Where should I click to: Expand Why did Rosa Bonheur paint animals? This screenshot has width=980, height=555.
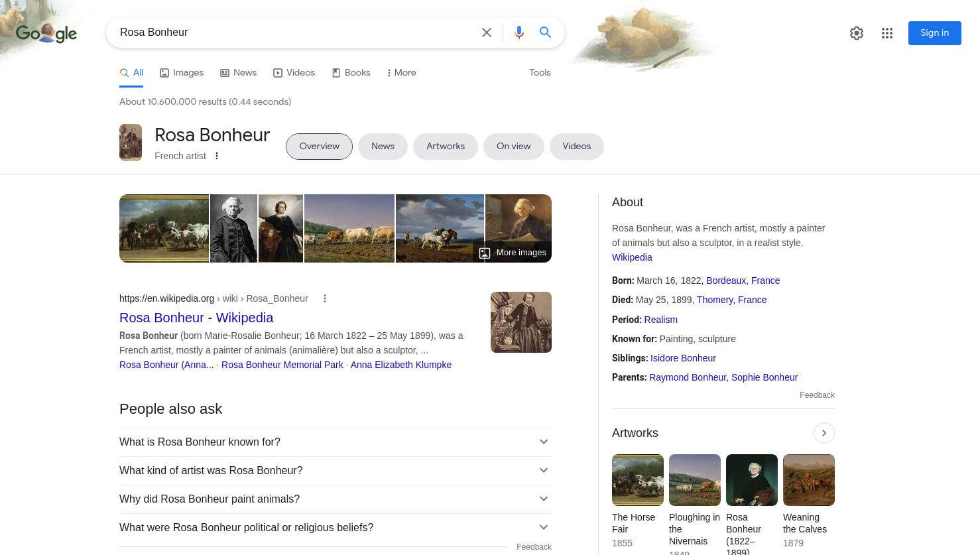point(336,499)
